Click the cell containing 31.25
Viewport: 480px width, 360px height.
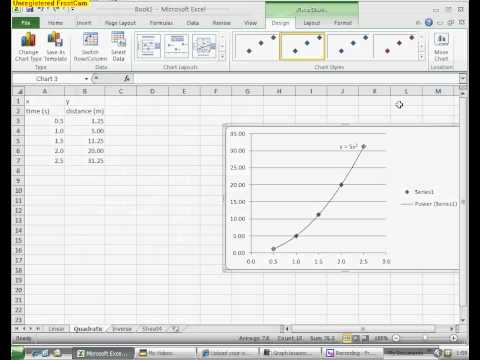(85, 161)
